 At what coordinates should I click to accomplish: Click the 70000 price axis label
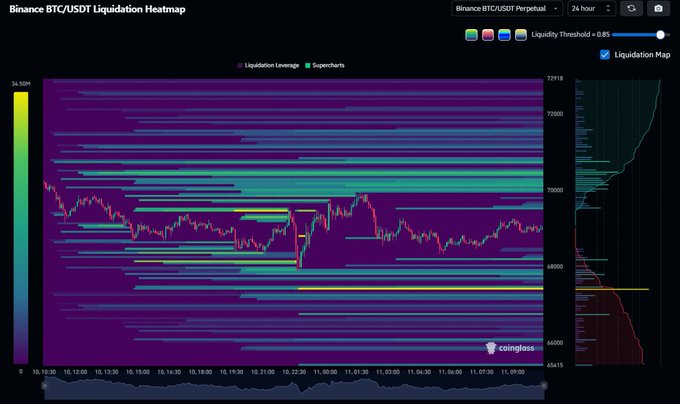pos(556,190)
